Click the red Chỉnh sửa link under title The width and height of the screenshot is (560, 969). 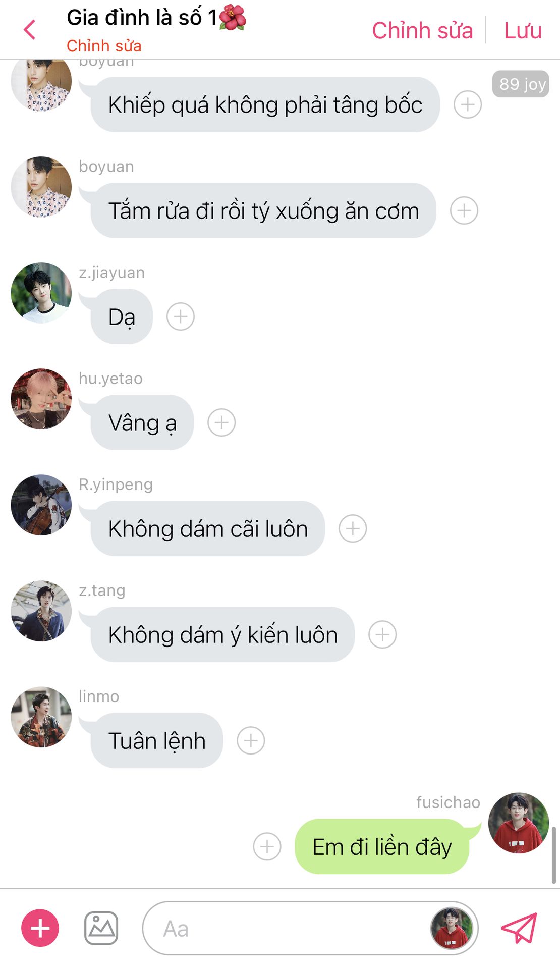click(104, 46)
